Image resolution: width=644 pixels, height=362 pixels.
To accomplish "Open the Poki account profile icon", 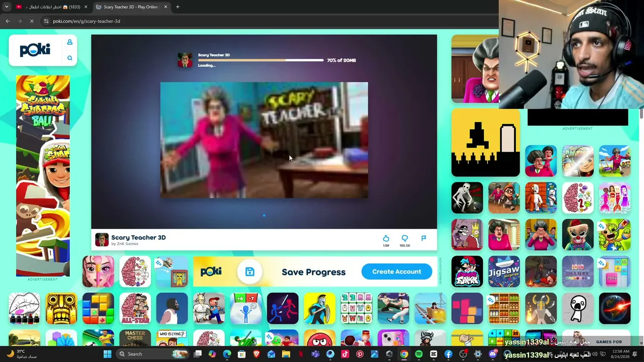I will tap(69, 42).
